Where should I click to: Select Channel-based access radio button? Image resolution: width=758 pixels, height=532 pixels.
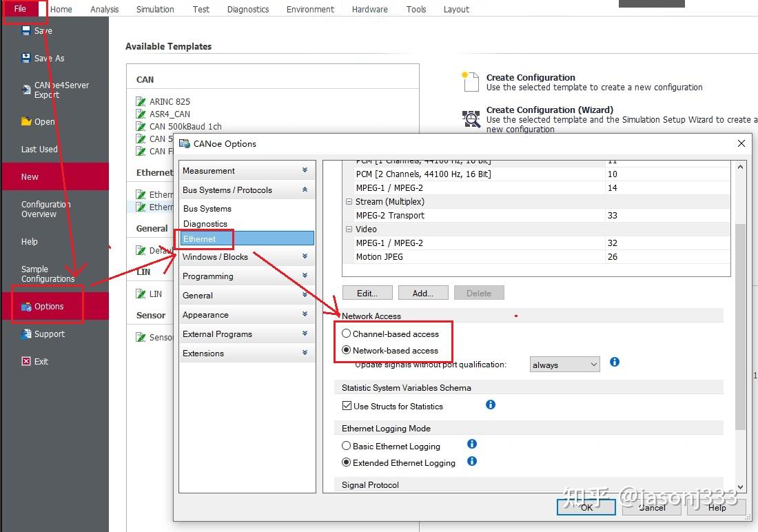pyautogui.click(x=346, y=334)
